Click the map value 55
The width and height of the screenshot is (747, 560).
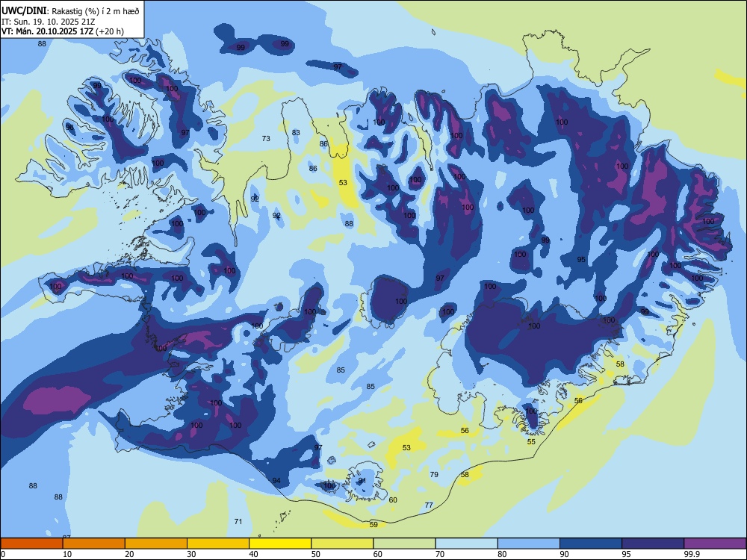(531, 441)
